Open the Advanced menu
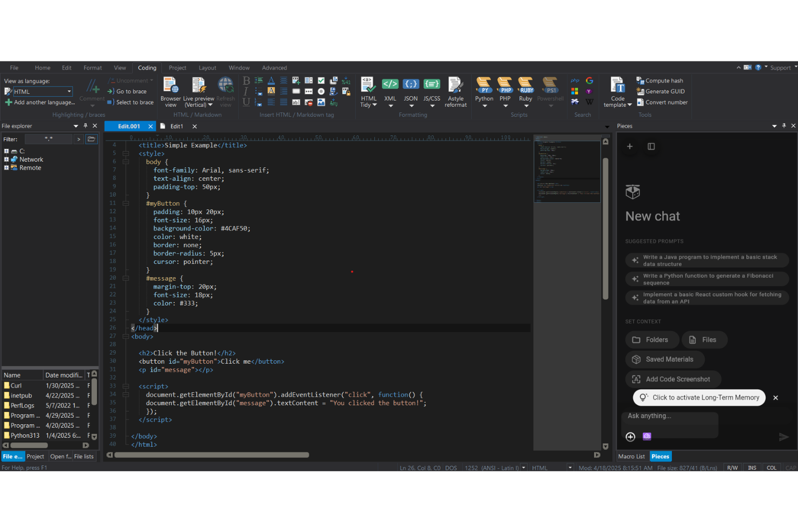798x532 pixels. pyautogui.click(x=274, y=67)
